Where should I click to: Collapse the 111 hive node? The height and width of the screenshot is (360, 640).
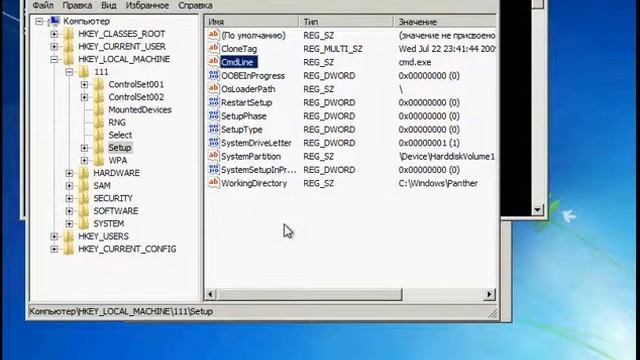[69, 72]
